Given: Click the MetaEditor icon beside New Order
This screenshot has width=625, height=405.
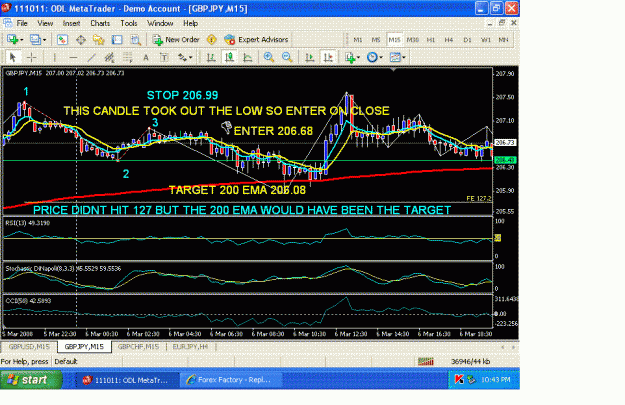Looking at the screenshot, I should point(212,39).
